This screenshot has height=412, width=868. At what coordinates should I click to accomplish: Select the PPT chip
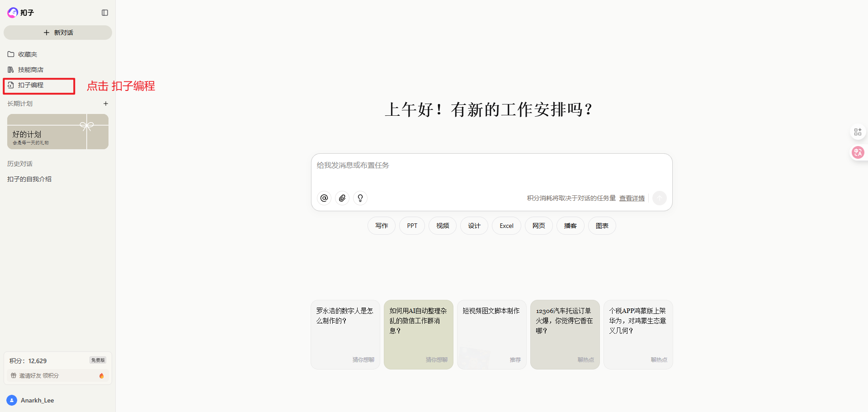pos(412,226)
